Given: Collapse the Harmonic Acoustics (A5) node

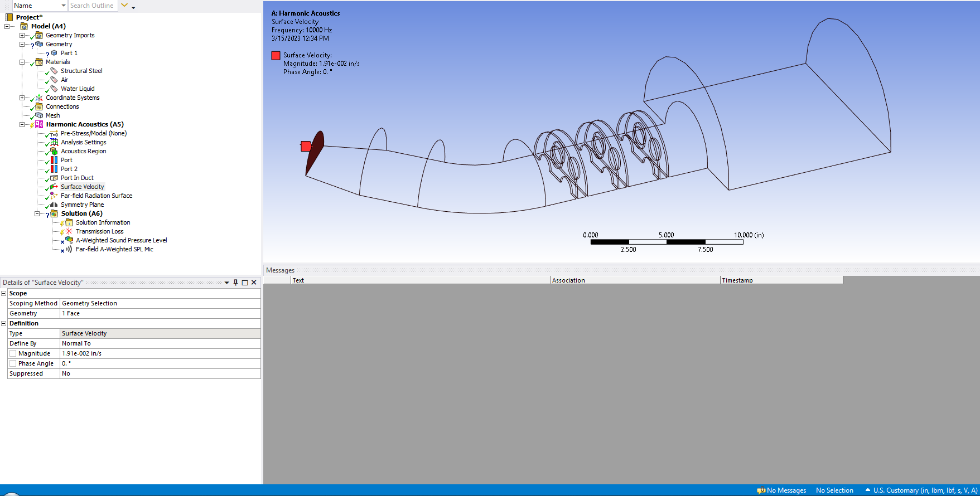Looking at the screenshot, I should tap(22, 124).
